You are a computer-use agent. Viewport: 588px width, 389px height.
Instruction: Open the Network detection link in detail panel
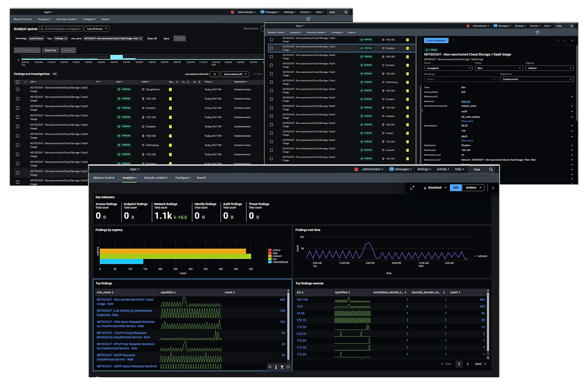466,101
